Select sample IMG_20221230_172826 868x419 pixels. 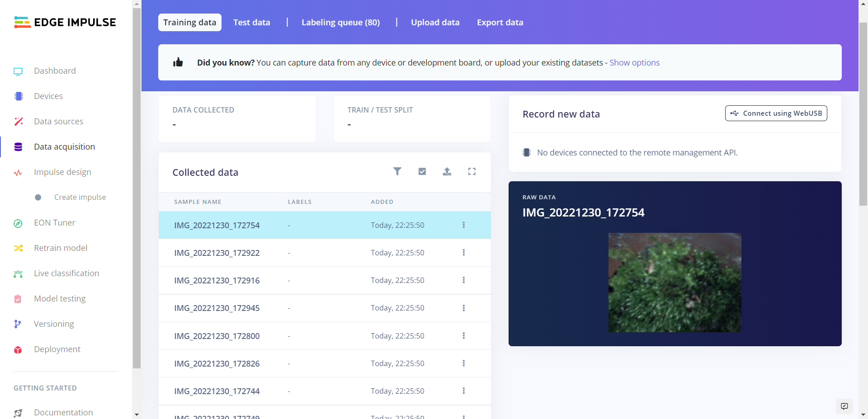click(325, 363)
